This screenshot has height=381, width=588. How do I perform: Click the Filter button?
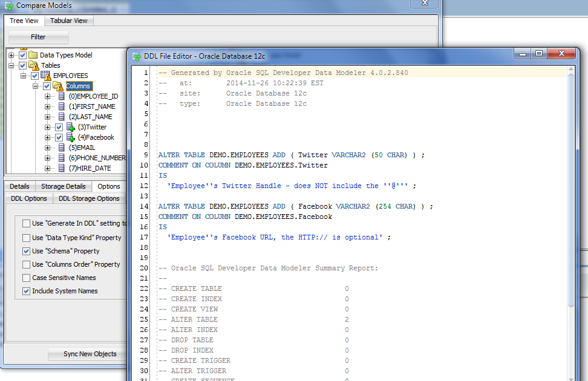pyautogui.click(x=38, y=37)
